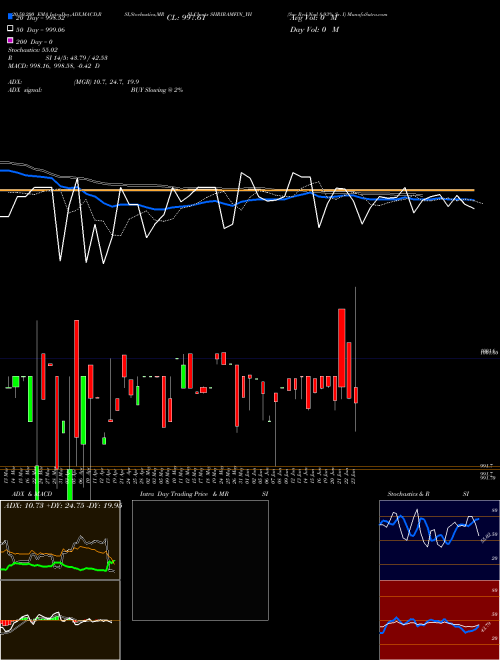Click the 'Stochastics & R' panel title

[x=408, y=494]
